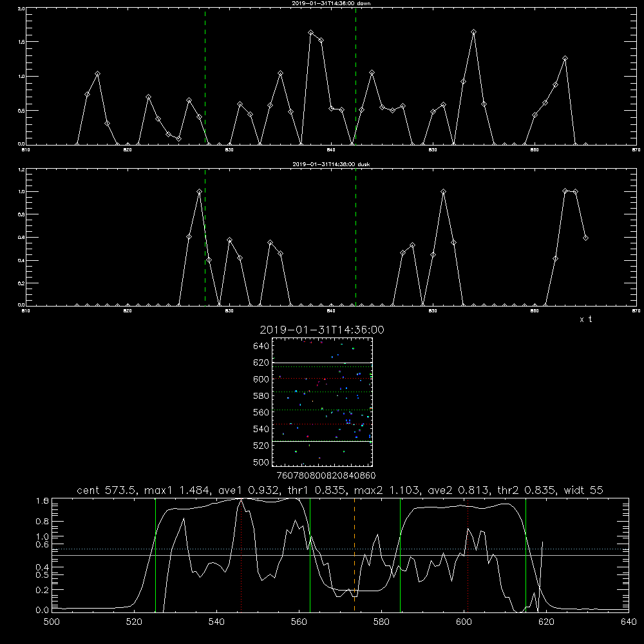Click the dusk plot peak marker at x=830
The width and height of the screenshot is (644, 644).
pyautogui.click(x=230, y=240)
